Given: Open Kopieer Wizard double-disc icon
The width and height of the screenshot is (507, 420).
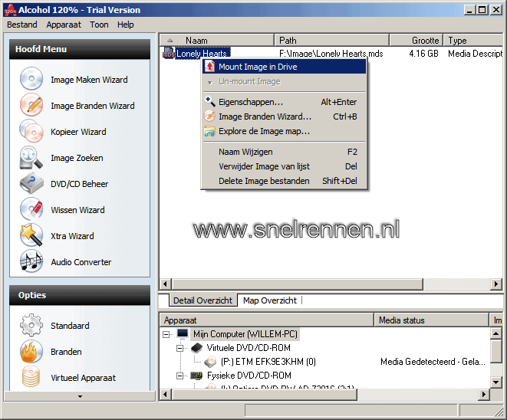Looking at the screenshot, I should (31, 131).
